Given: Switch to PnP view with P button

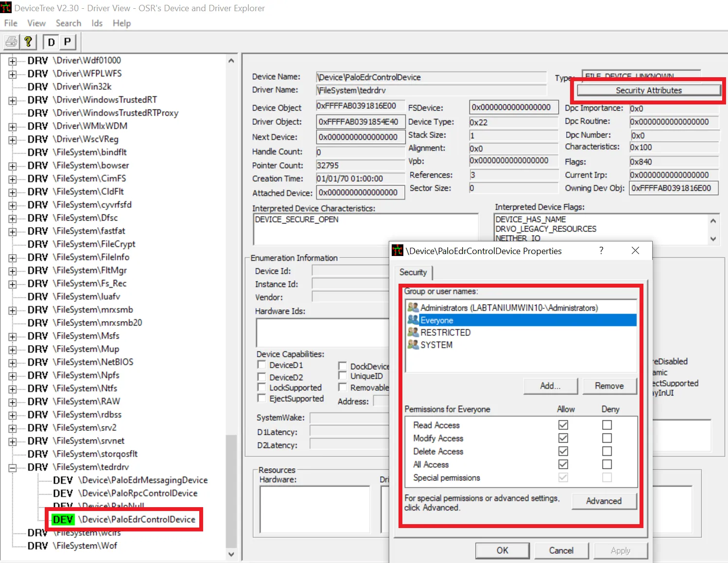Looking at the screenshot, I should [68, 42].
